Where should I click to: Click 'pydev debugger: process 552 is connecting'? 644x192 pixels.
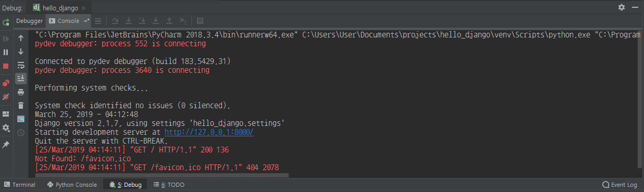tap(120, 44)
